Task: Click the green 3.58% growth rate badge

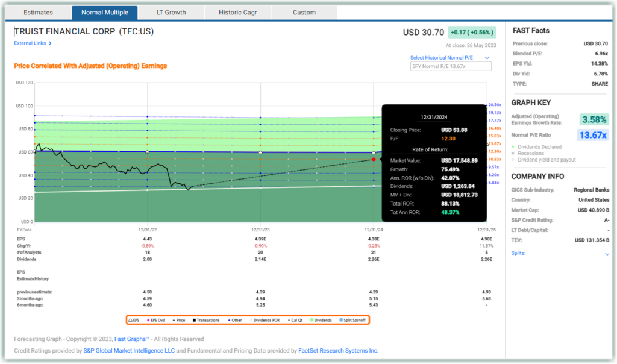Action: coord(594,119)
